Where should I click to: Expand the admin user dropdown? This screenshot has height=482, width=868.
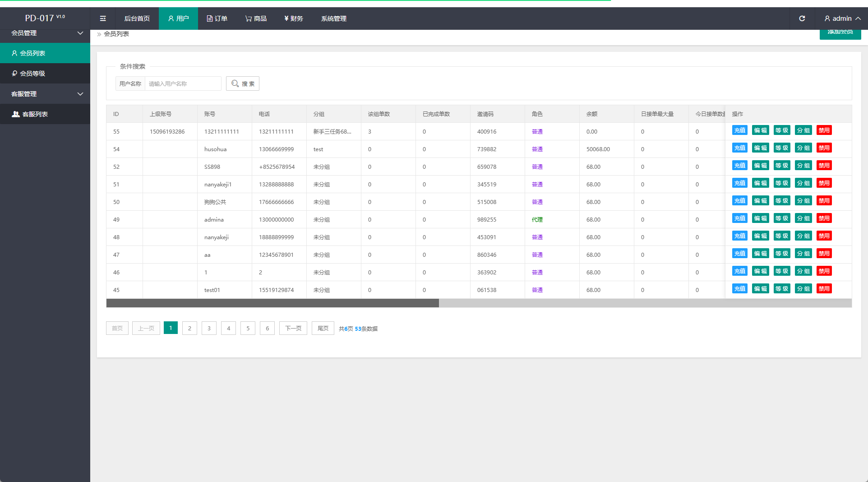(842, 19)
